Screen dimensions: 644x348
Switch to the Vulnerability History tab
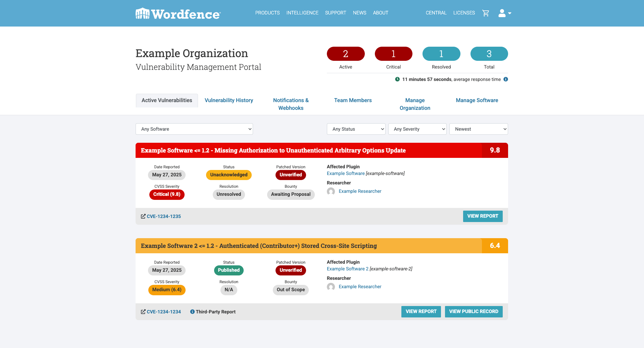(x=229, y=100)
